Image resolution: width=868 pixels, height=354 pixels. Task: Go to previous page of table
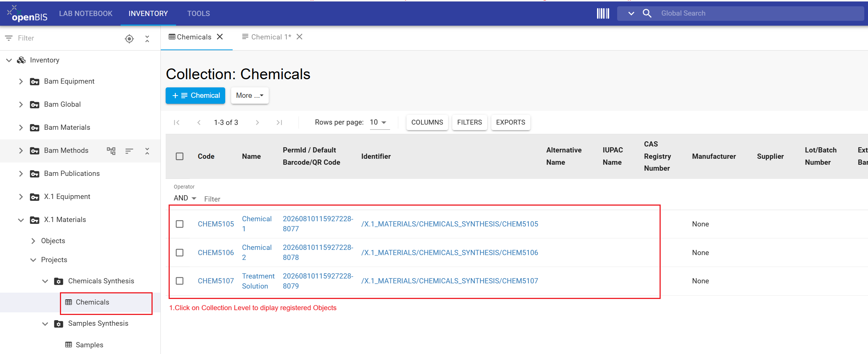(199, 122)
